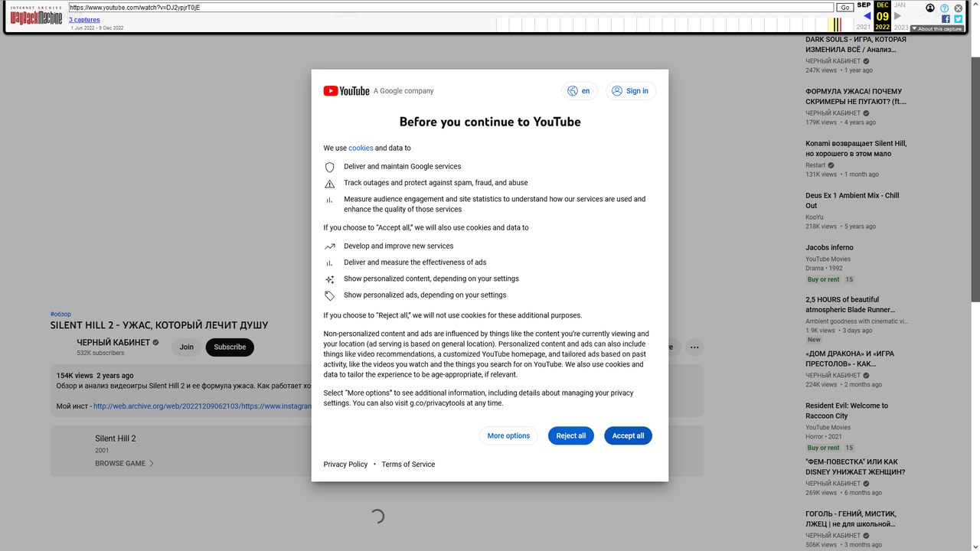Open DARK SOULS recommended video
This screenshot has height=551, width=980.
click(x=856, y=44)
